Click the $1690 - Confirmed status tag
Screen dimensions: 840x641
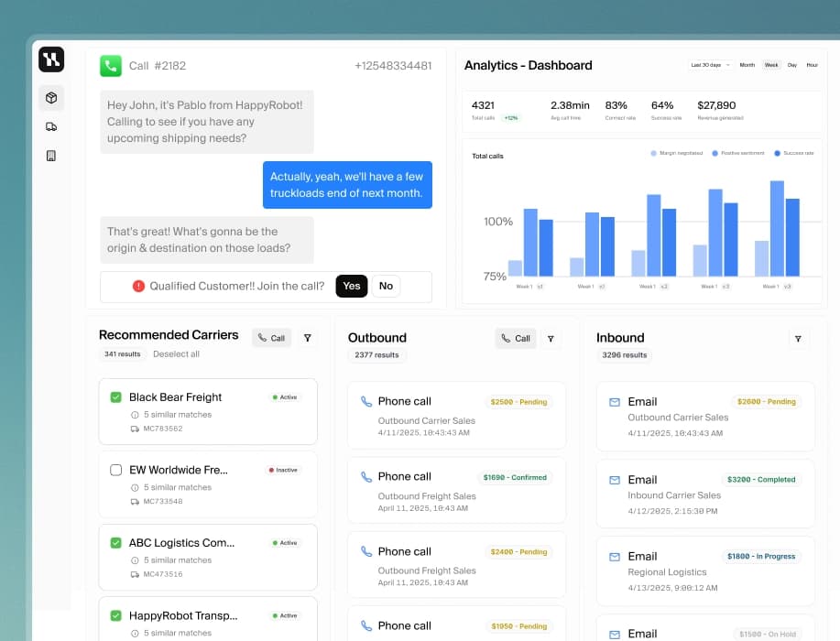pos(515,477)
